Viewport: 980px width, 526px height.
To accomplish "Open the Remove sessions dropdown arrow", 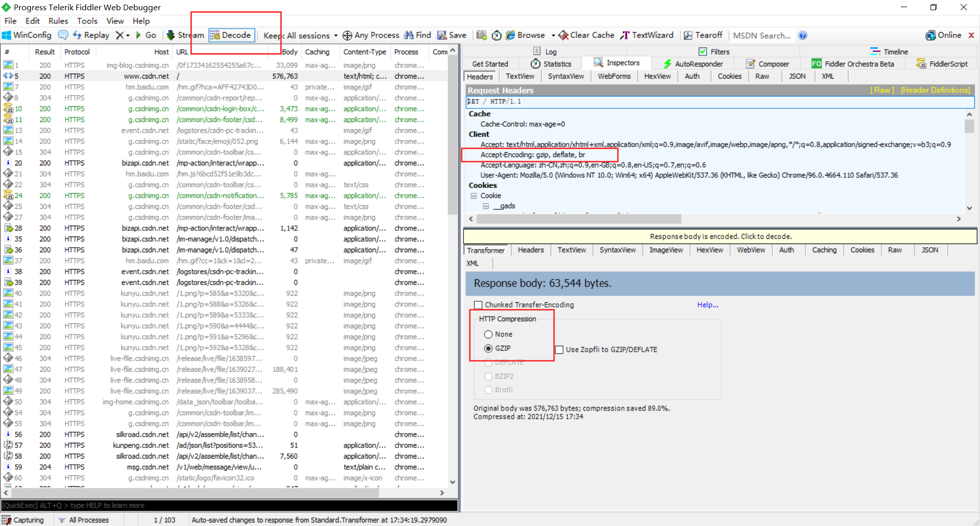I will click(128, 35).
